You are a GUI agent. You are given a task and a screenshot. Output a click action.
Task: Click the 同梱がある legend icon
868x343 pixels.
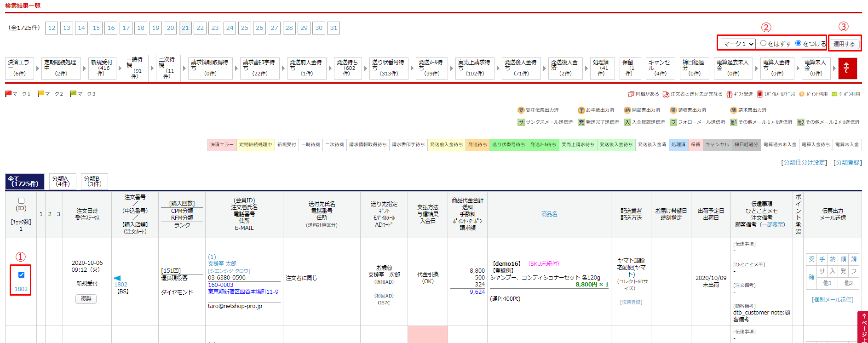click(x=631, y=94)
